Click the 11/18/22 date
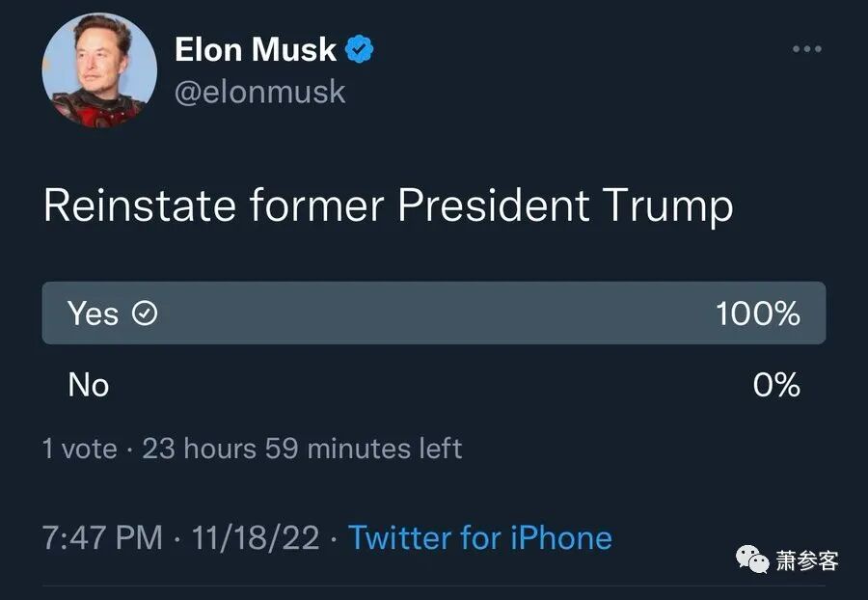The width and height of the screenshot is (868, 600). coord(255,537)
